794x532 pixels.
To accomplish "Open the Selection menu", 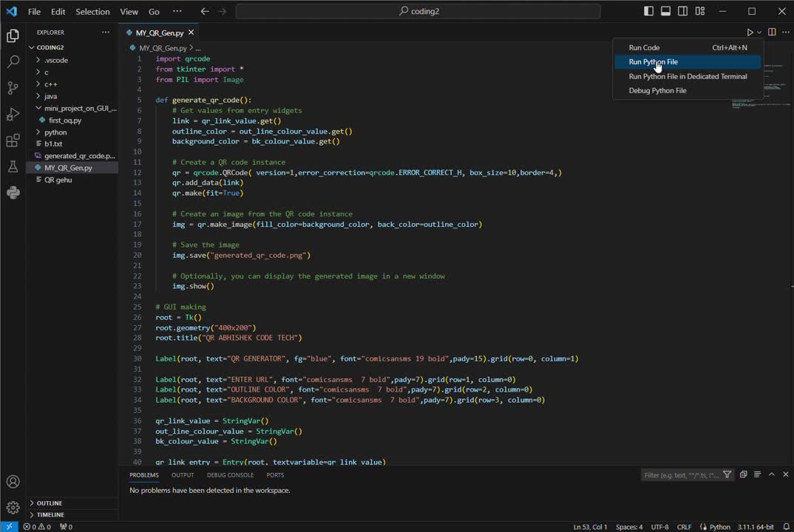I will click(x=92, y=11).
